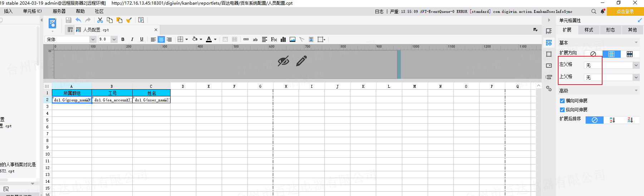Open the 帮助 menu
The height and width of the screenshot is (196, 644).
(x=80, y=11)
